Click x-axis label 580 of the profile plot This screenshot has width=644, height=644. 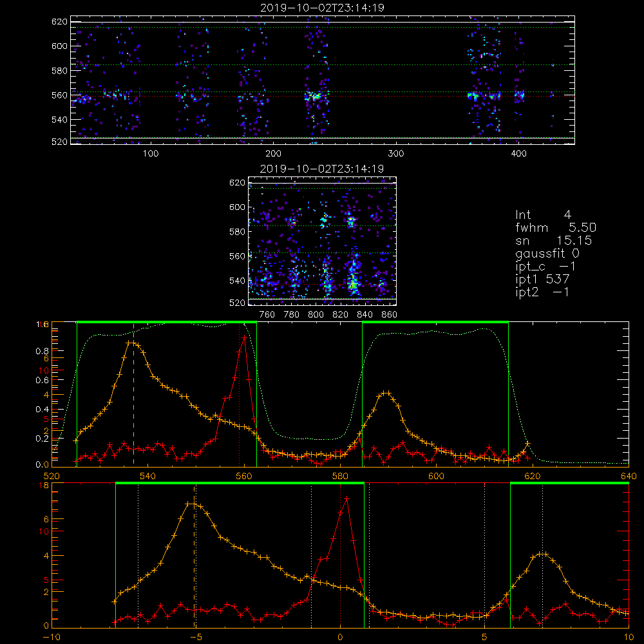point(340,477)
